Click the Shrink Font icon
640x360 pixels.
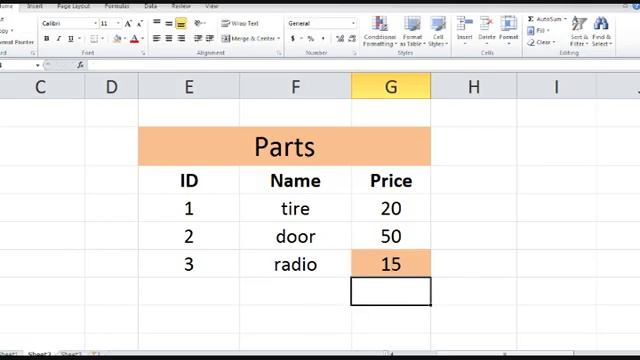(140, 24)
